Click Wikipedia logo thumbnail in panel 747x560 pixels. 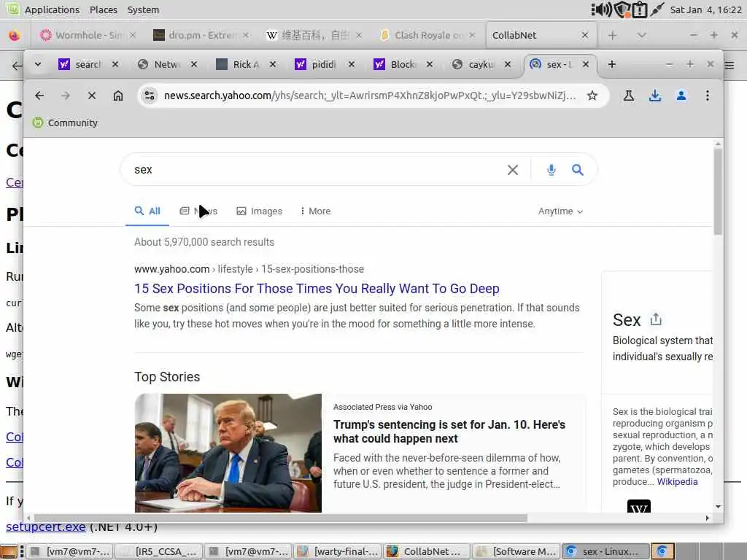point(639,506)
